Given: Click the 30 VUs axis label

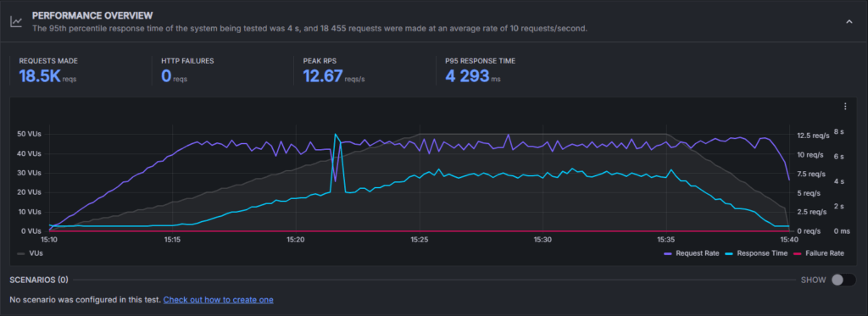Looking at the screenshot, I should [x=30, y=173].
